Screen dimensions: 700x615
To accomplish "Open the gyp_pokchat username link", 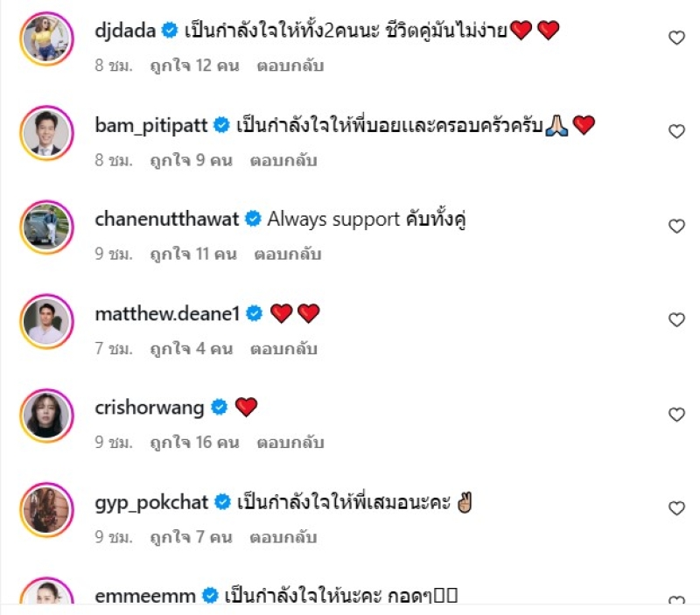I will pos(151,502).
